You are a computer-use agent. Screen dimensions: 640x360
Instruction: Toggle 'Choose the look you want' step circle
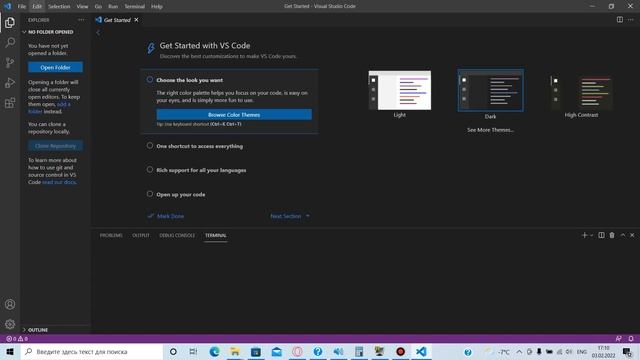[x=150, y=80]
